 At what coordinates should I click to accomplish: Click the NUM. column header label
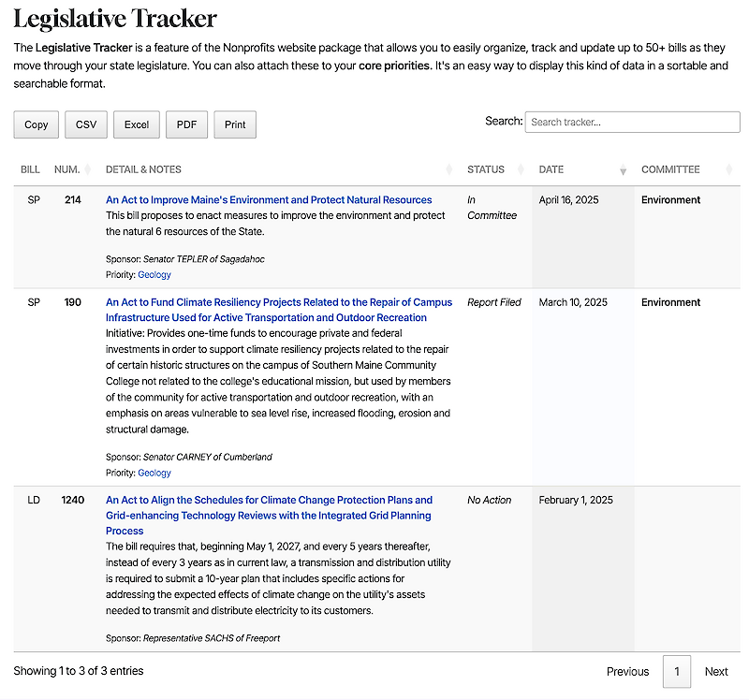[66, 169]
